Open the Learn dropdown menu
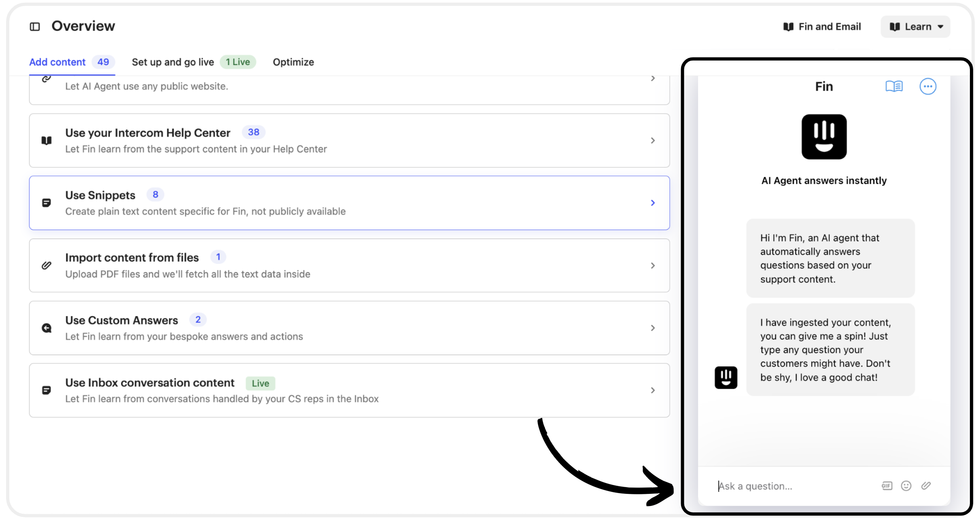The image size is (980, 523). point(915,27)
